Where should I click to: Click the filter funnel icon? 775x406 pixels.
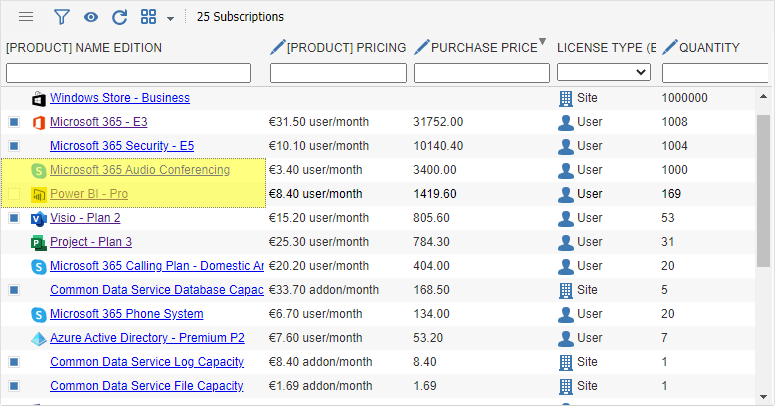coord(61,17)
